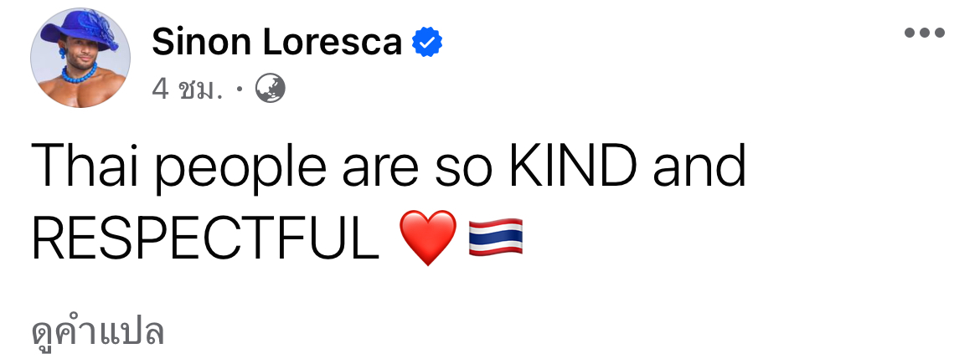This screenshot has height=364, width=980.
Task: Open the "4 ชม." post timestamp
Action: 188,90
